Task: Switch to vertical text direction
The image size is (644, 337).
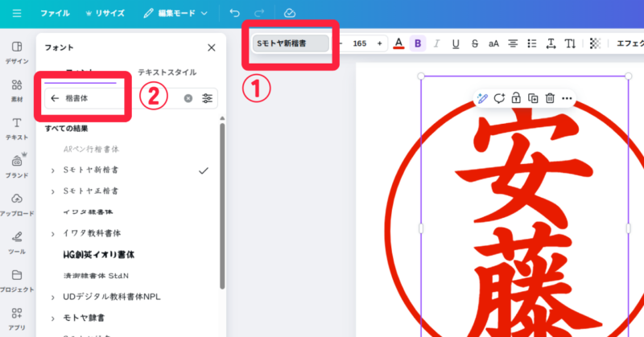Action: [x=570, y=43]
